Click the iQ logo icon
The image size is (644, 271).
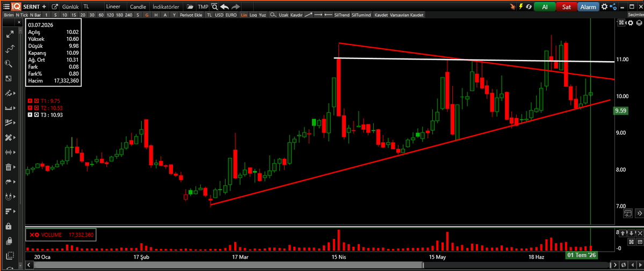point(16,6)
